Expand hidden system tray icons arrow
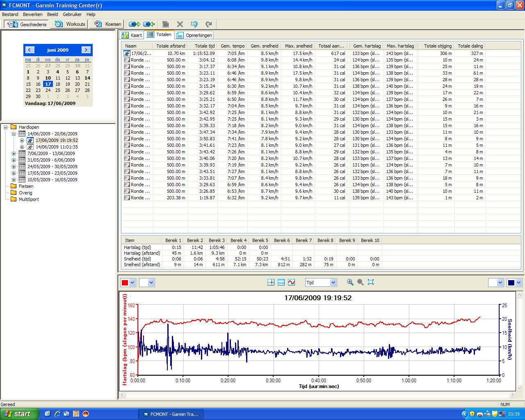 click(465, 414)
